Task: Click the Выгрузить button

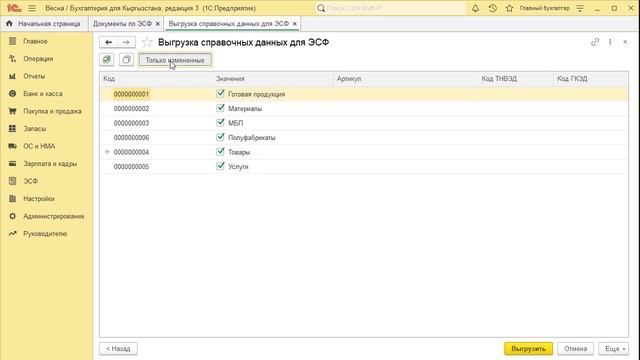Action: [x=528, y=349]
